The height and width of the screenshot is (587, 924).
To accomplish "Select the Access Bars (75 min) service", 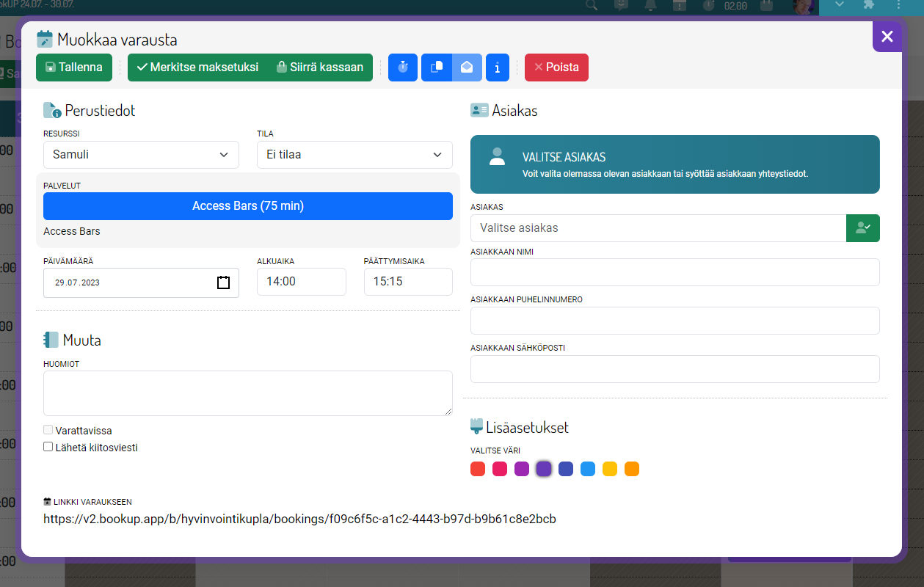I will [248, 206].
